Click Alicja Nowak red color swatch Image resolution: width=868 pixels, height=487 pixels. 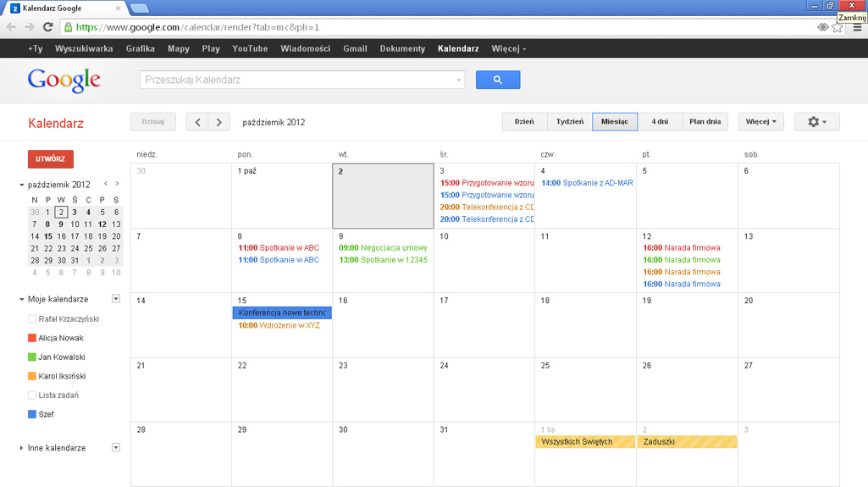pos(32,338)
